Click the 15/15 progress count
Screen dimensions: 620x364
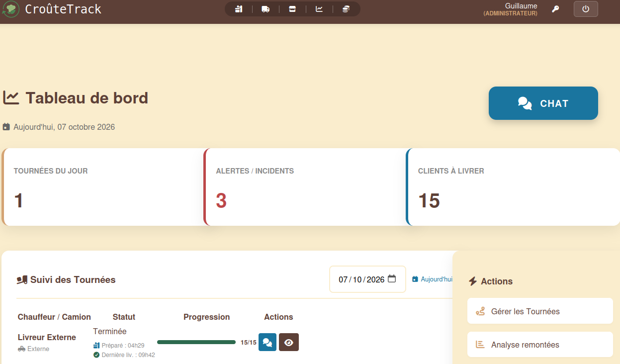point(249,343)
